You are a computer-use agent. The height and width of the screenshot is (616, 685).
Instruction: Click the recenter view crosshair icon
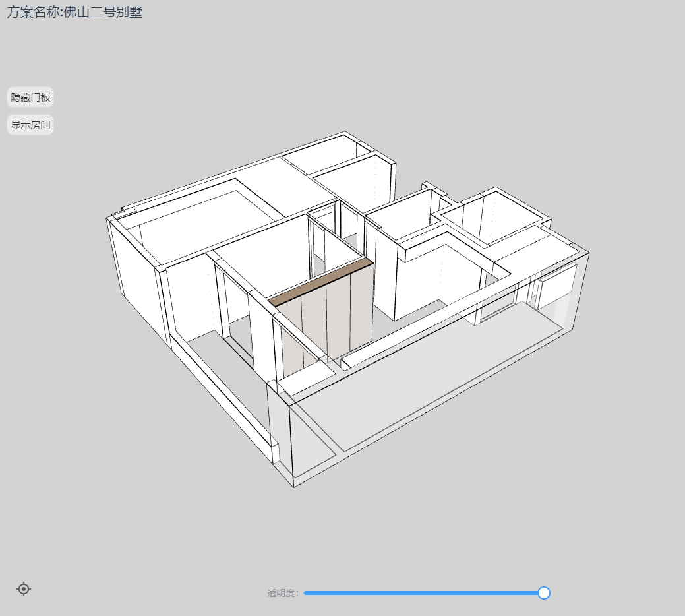coord(24,589)
